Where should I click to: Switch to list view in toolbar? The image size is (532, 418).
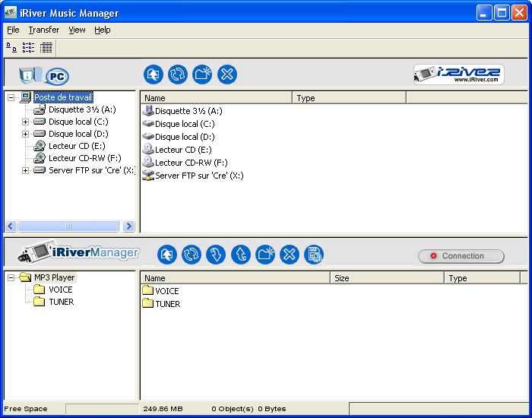point(29,48)
